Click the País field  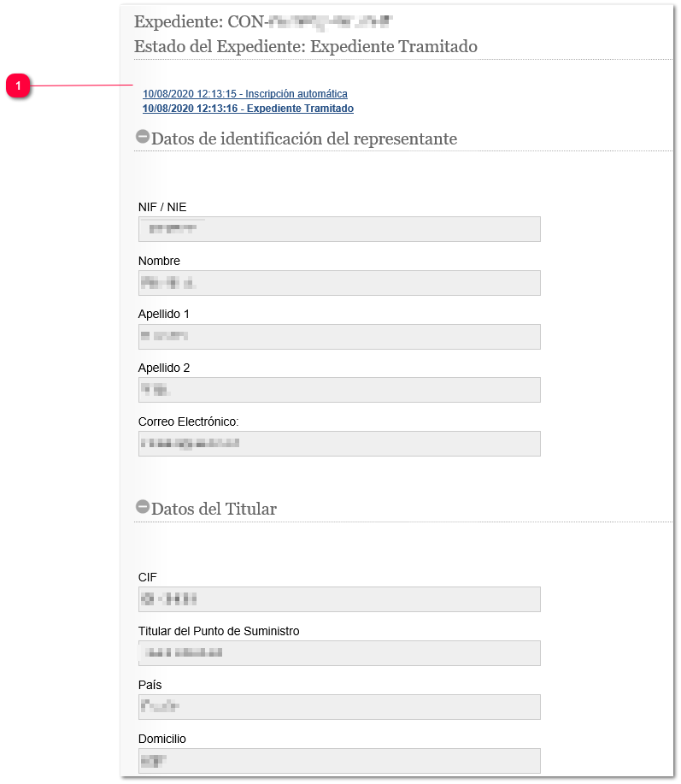pos(339,707)
